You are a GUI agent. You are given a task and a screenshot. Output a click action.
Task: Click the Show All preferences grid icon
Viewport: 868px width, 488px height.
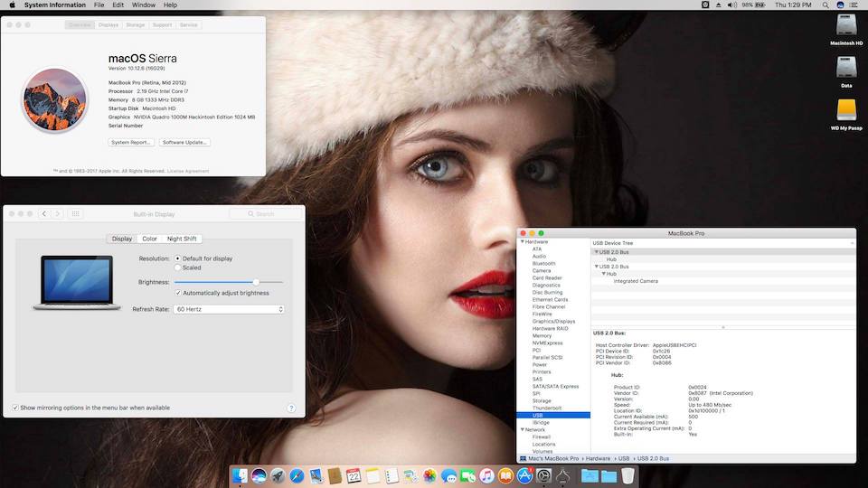click(x=76, y=214)
